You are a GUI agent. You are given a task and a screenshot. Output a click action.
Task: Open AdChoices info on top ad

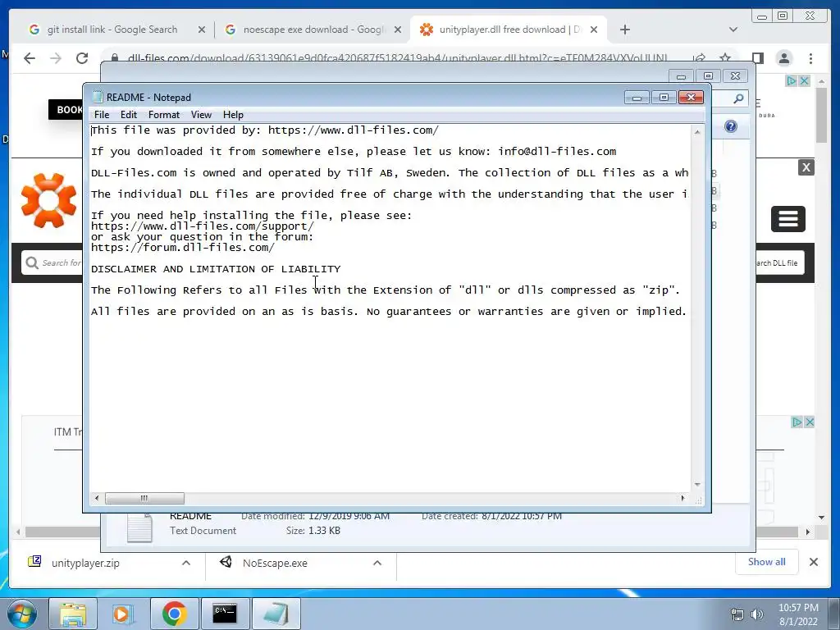[792, 81]
